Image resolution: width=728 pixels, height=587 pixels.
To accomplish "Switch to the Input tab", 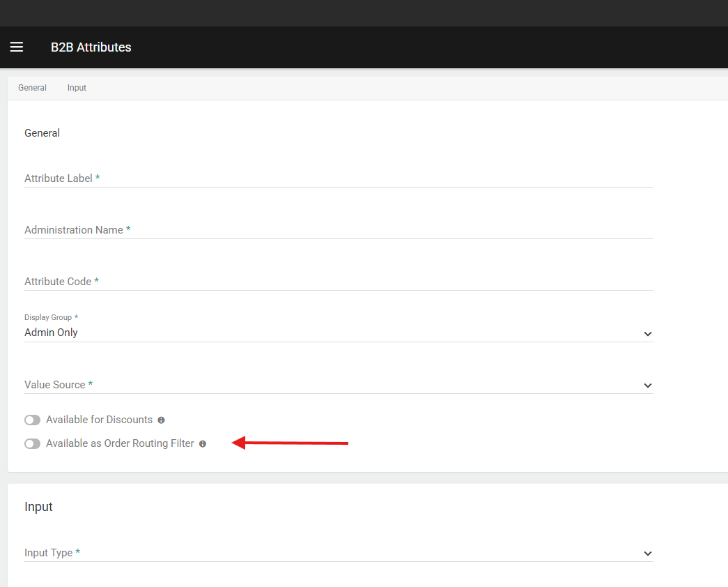I will pyautogui.click(x=77, y=87).
